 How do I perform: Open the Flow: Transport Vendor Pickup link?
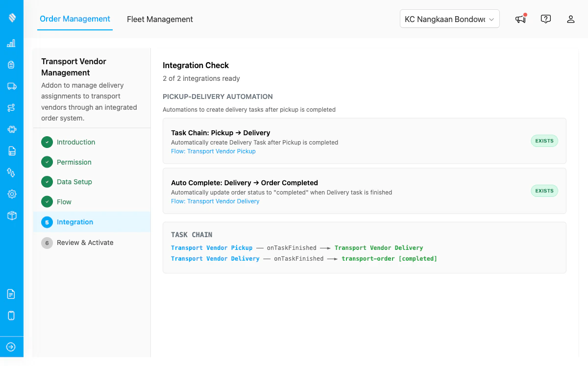click(213, 151)
